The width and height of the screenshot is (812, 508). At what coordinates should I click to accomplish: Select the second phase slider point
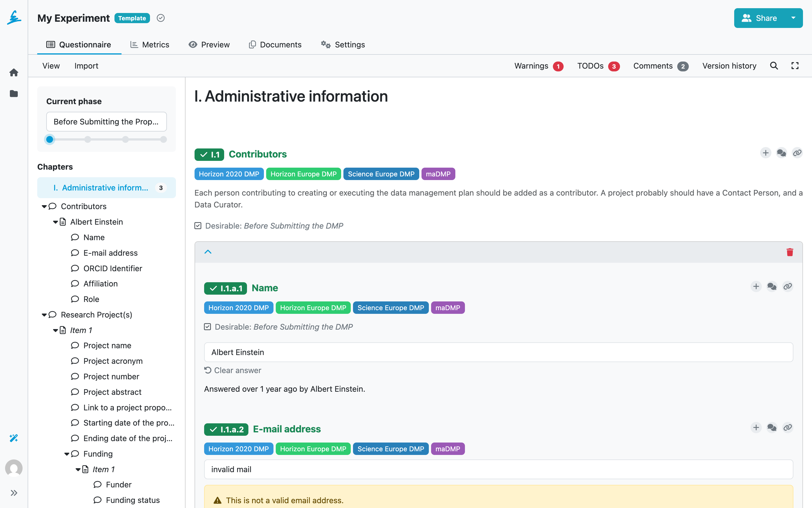(x=88, y=139)
